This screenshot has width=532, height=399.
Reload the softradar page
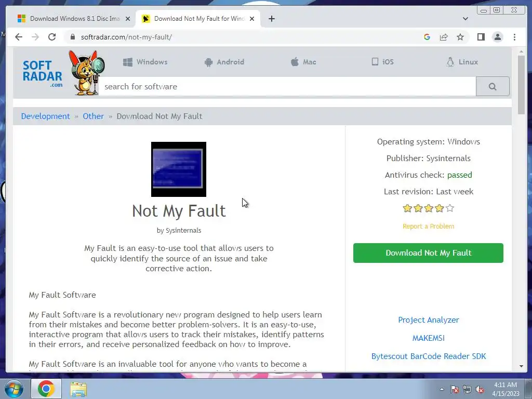[x=52, y=37]
